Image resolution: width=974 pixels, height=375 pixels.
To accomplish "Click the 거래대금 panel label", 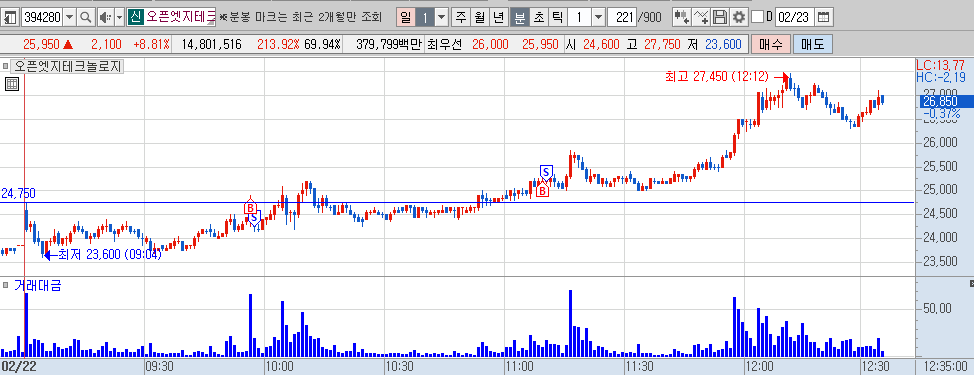I will pyautogui.click(x=37, y=285).
